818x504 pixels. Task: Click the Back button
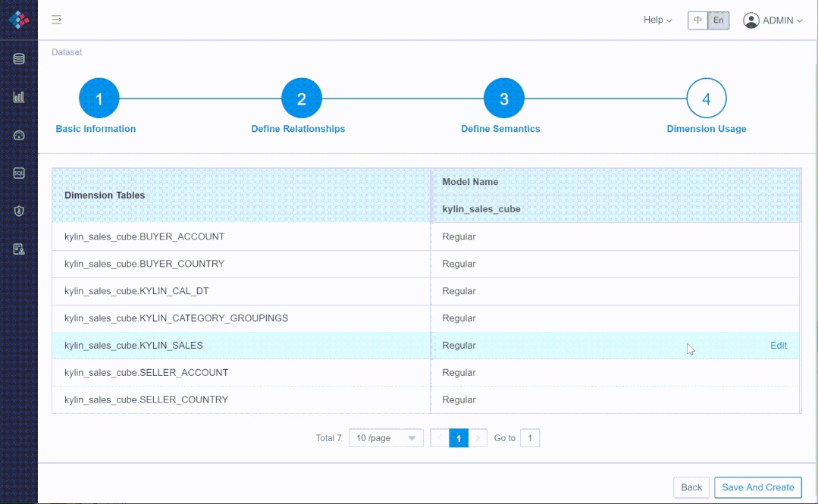pos(691,487)
